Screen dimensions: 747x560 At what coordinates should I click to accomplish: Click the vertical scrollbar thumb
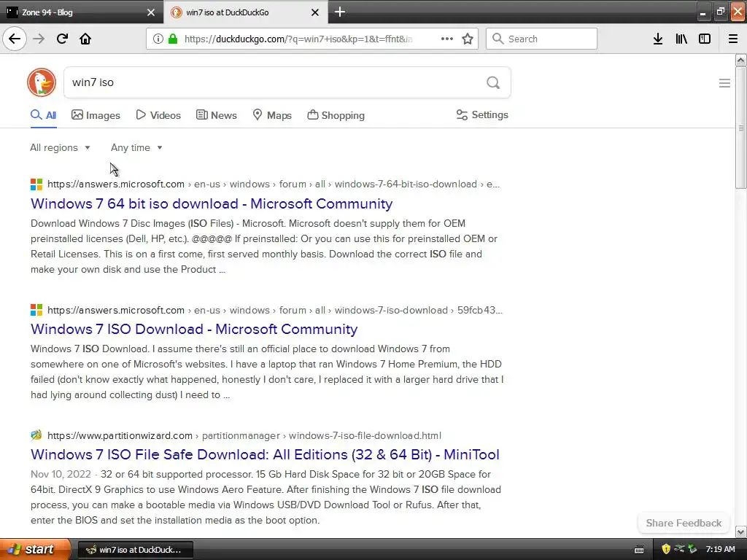coord(740,128)
